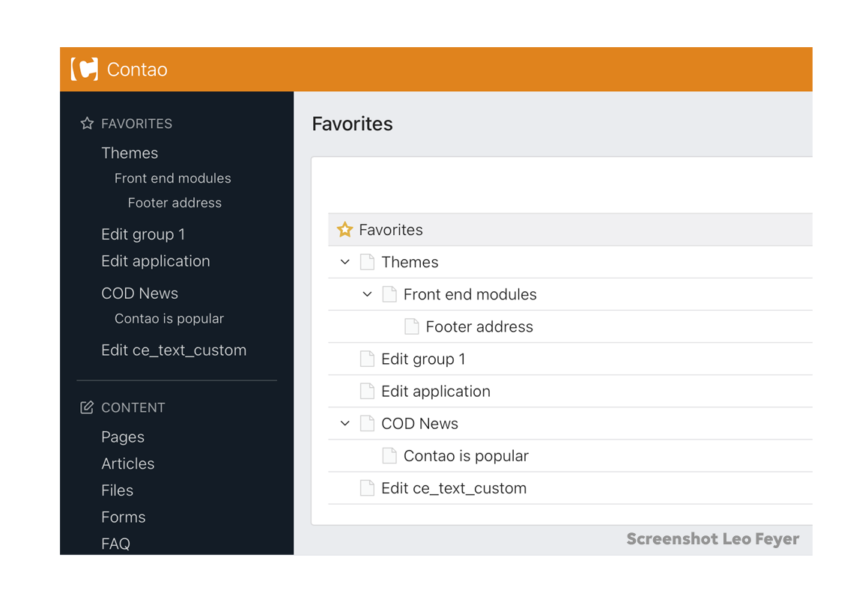Viewport: 868px width, 605px height.
Task: Open Articles in the sidebar menu
Action: point(128,463)
